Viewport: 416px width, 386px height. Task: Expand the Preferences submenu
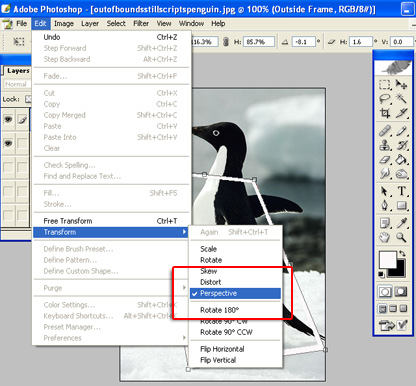112,338
